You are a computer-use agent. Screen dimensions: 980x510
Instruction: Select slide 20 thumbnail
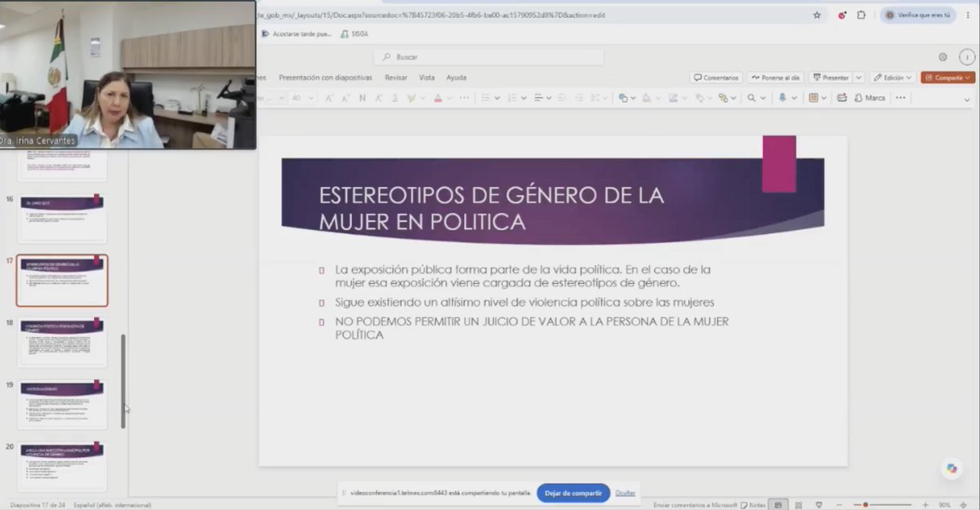[x=62, y=467]
